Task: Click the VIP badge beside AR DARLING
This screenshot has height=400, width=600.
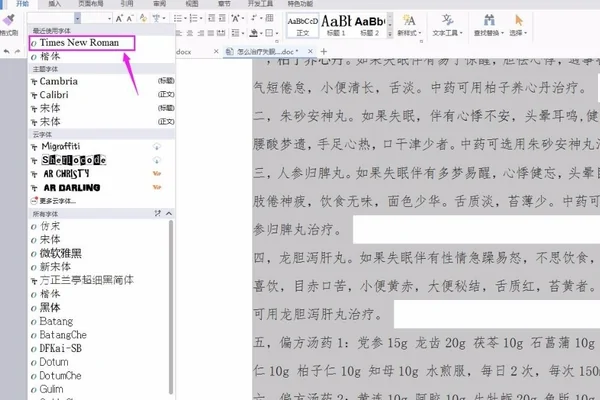Action: [x=157, y=187]
